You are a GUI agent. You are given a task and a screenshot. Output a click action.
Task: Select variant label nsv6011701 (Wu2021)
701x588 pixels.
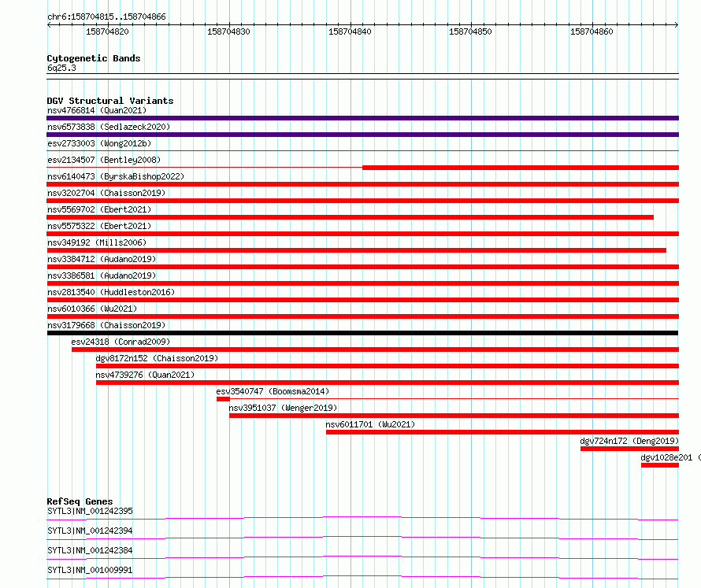pyautogui.click(x=370, y=424)
